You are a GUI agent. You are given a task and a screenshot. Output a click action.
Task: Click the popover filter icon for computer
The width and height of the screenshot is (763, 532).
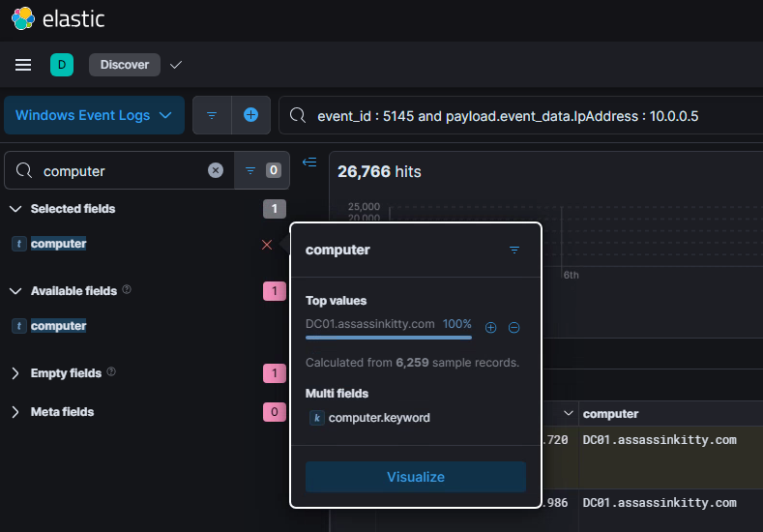(x=514, y=250)
